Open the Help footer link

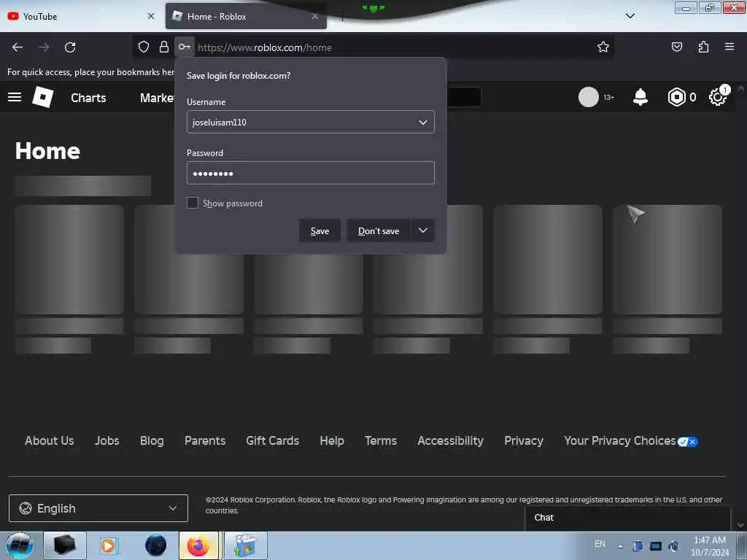click(x=332, y=441)
